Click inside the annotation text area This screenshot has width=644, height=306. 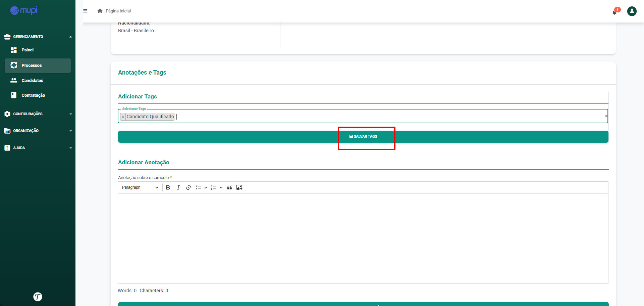click(x=363, y=238)
